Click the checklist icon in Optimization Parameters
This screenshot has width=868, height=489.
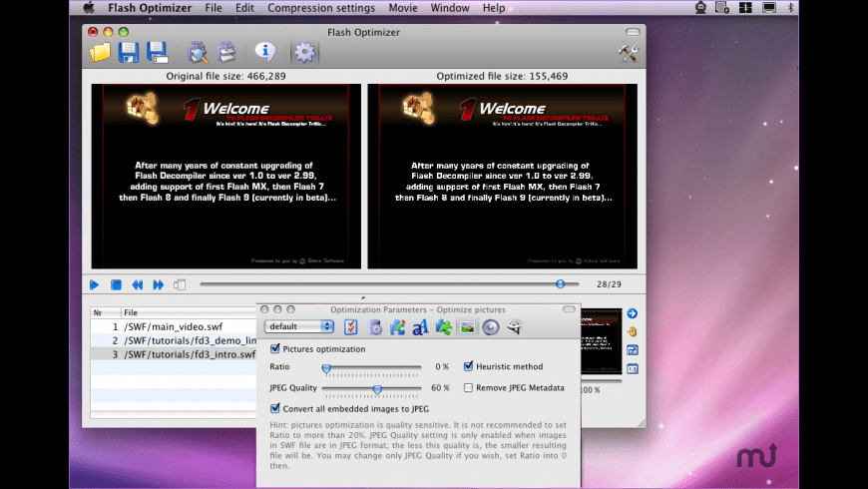tap(351, 326)
